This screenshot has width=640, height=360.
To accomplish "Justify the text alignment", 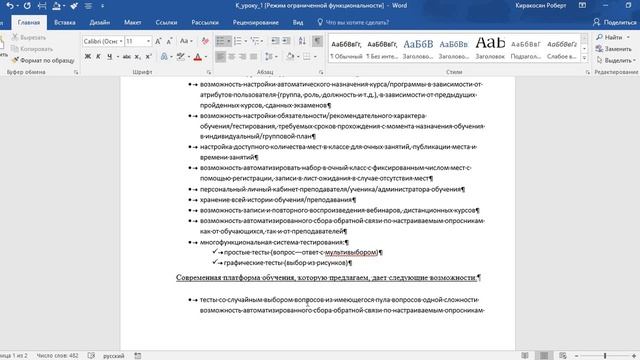I will [x=253, y=56].
